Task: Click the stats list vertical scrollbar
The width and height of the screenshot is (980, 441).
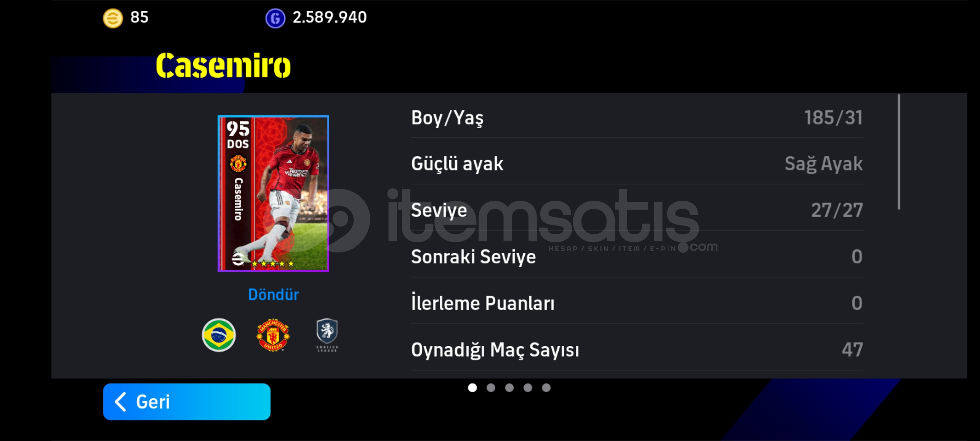Action: point(899,152)
